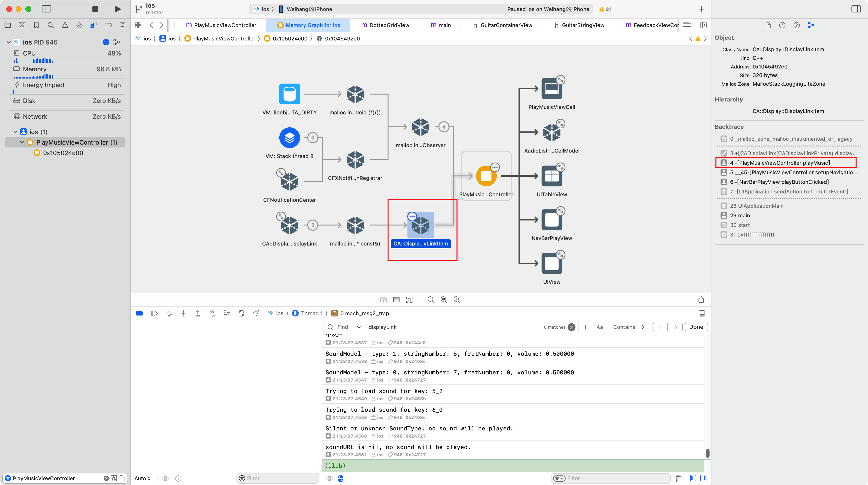The height and width of the screenshot is (485, 868).
Task: Click Simulate Location arrow icon
Action: point(256,313)
